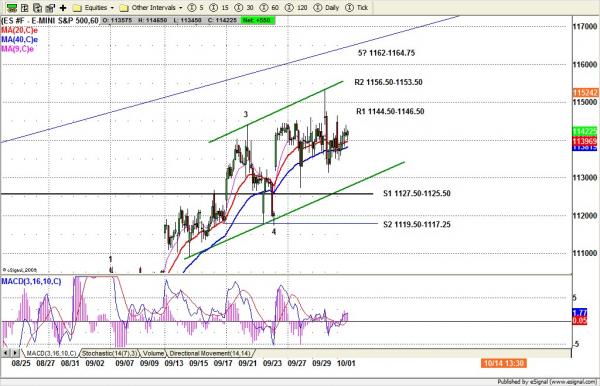Click the 117000 price axis label
This screenshot has width=600, height=386.
(585, 26)
